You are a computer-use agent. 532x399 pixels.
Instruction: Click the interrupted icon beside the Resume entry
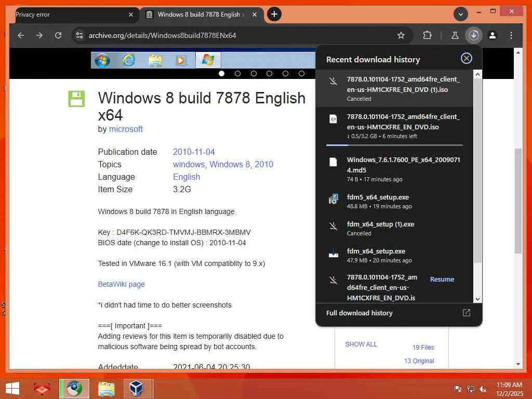coord(333,280)
